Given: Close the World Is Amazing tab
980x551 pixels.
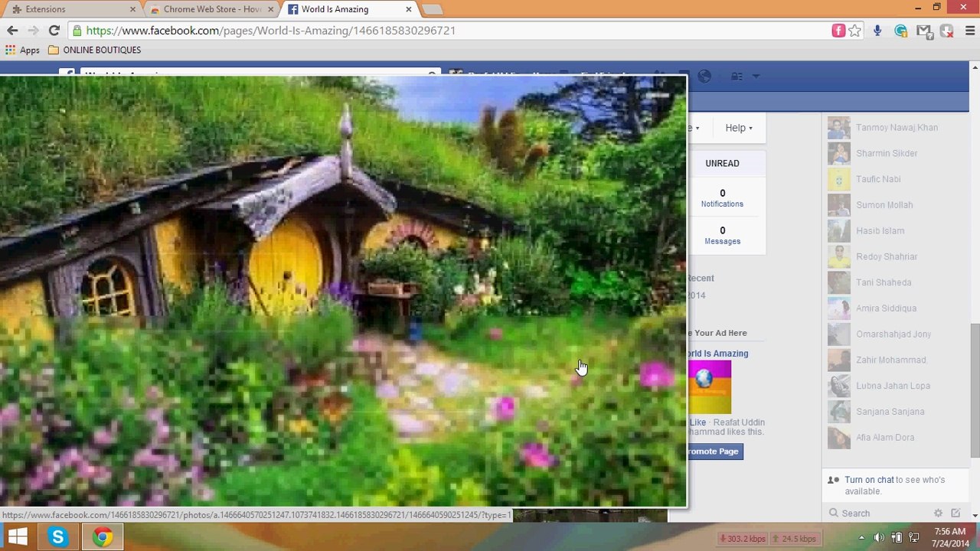Looking at the screenshot, I should pos(408,9).
